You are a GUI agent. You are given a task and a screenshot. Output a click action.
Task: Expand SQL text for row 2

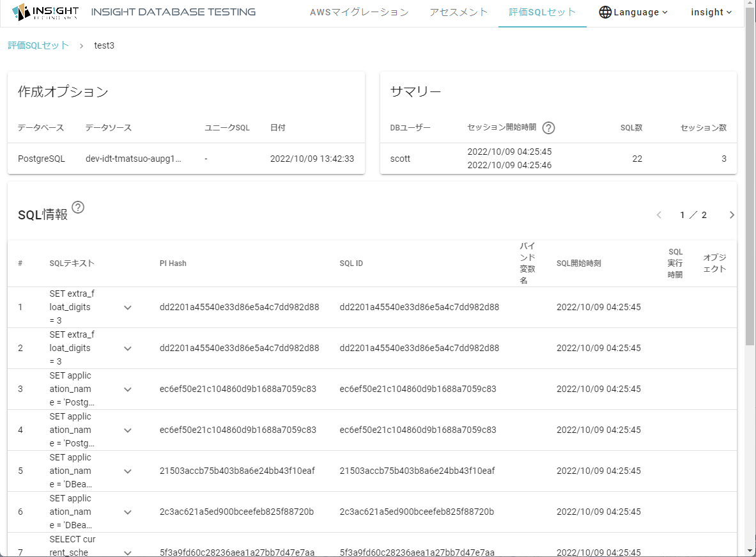pyautogui.click(x=128, y=349)
